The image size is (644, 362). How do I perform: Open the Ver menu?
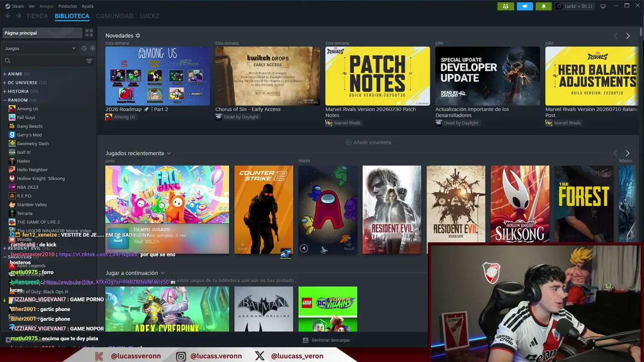tap(32, 6)
